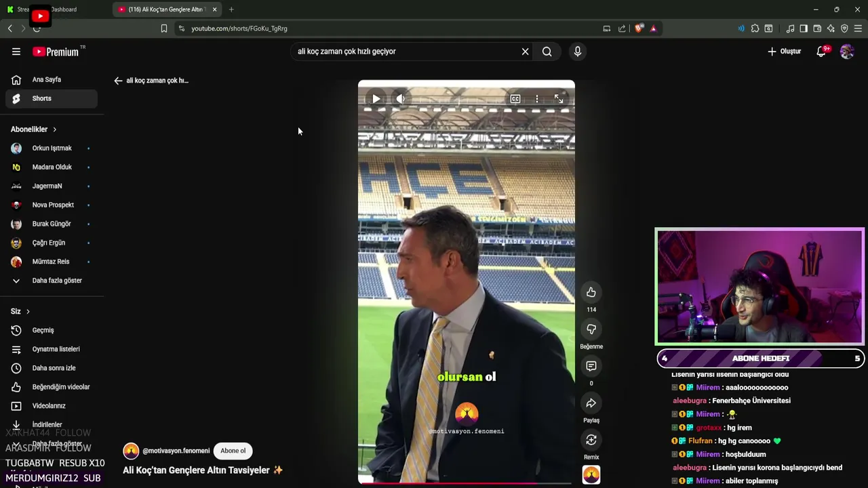Mute the Short's volume

[x=401, y=99]
